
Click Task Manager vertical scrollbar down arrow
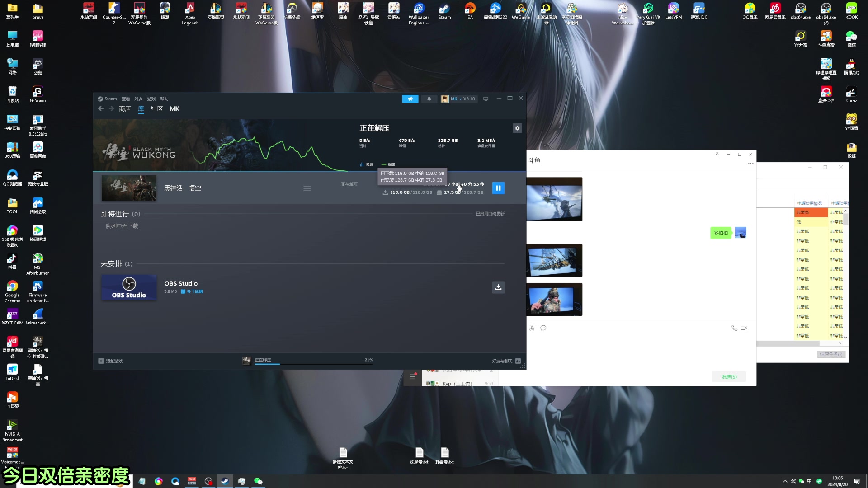tap(846, 337)
